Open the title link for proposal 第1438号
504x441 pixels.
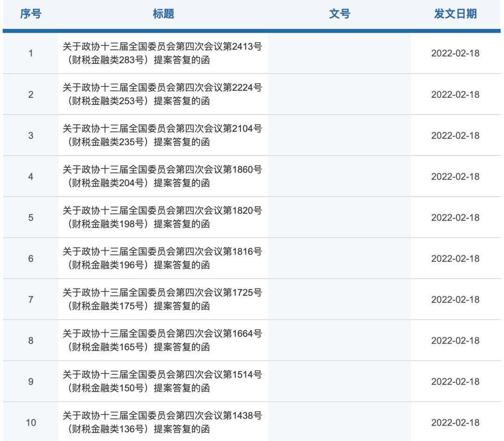[162, 422]
